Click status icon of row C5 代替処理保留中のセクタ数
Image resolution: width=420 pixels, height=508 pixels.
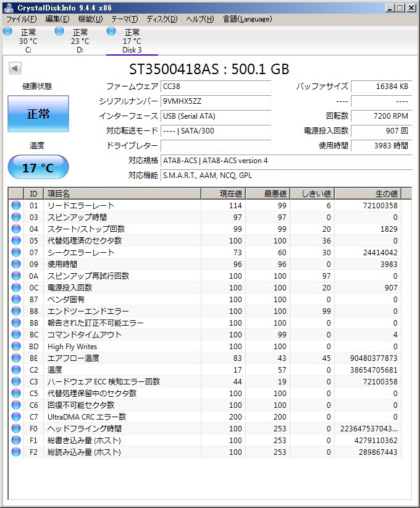[x=16, y=393]
